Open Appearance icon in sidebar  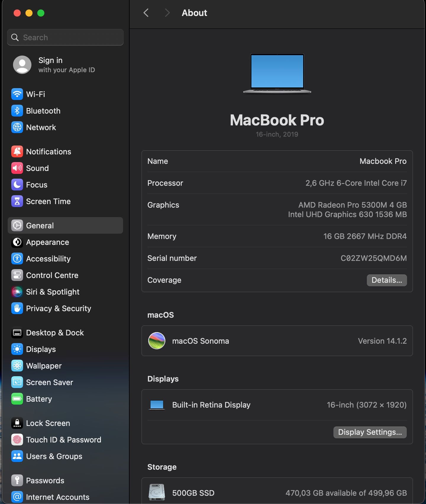[x=17, y=242]
